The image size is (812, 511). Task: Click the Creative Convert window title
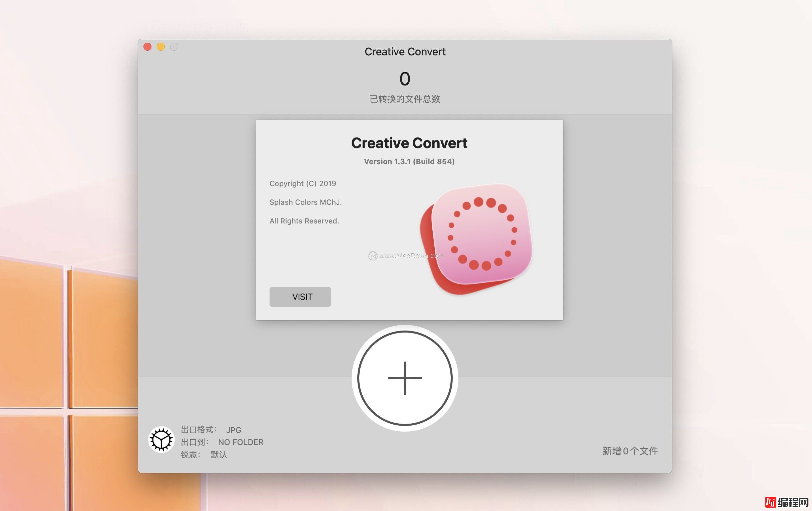(405, 52)
